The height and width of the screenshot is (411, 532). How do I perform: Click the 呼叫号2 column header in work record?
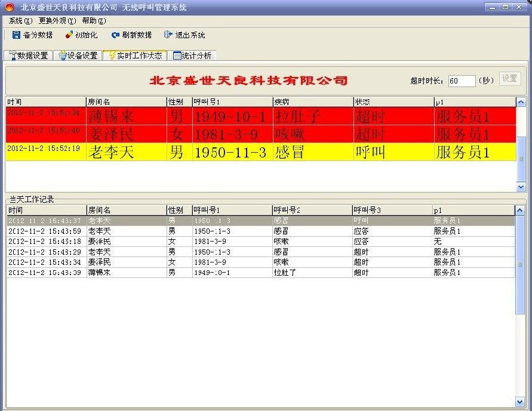[x=312, y=210]
